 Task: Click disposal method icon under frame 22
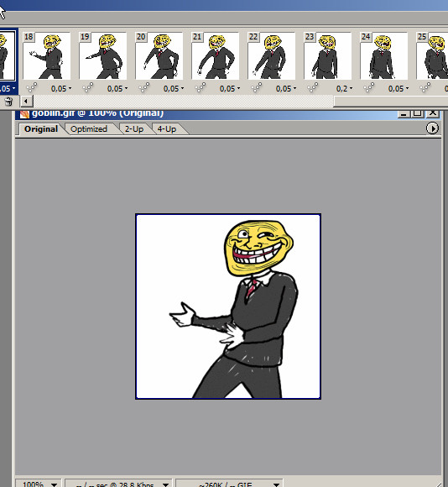coord(256,88)
